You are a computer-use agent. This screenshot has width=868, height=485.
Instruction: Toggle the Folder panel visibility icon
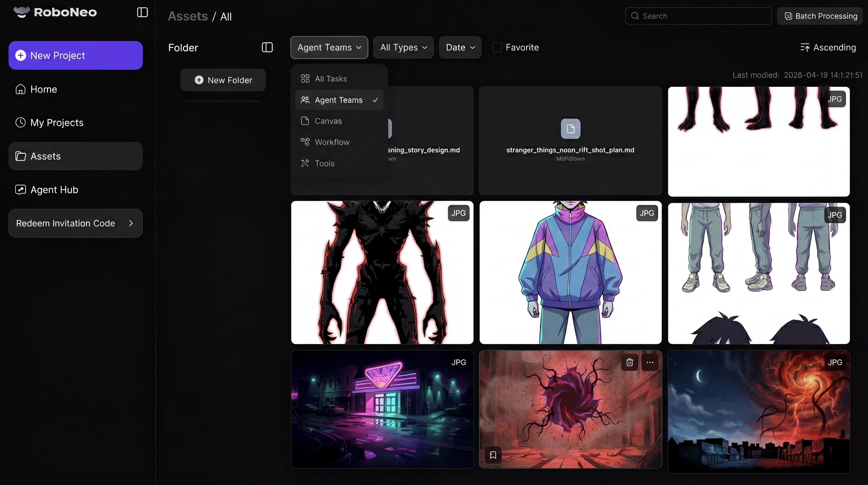pyautogui.click(x=267, y=48)
